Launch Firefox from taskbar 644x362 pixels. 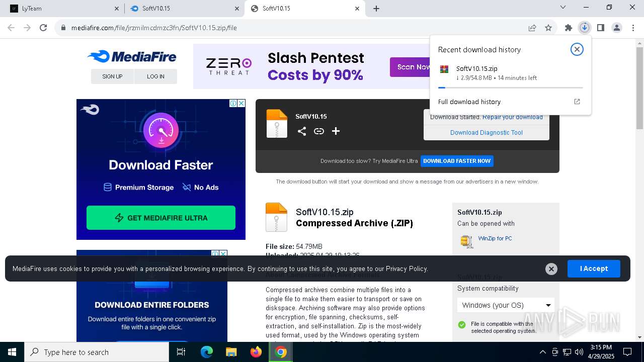click(x=256, y=352)
